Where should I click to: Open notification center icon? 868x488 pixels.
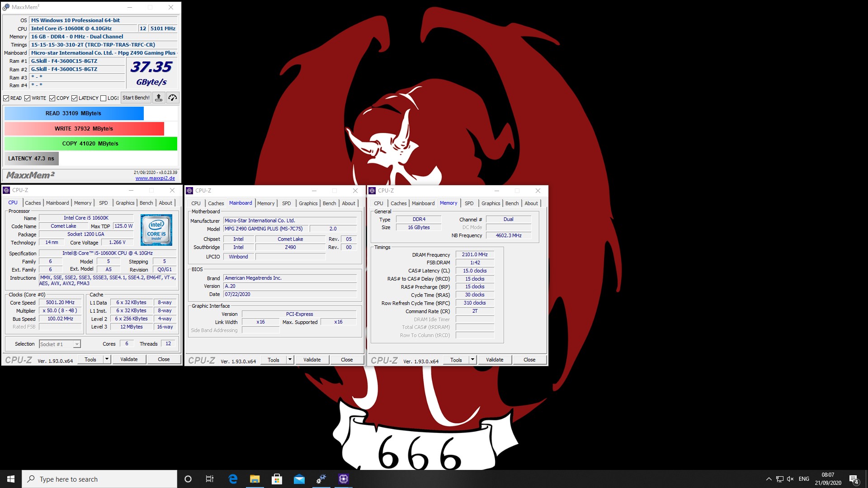[x=854, y=479]
